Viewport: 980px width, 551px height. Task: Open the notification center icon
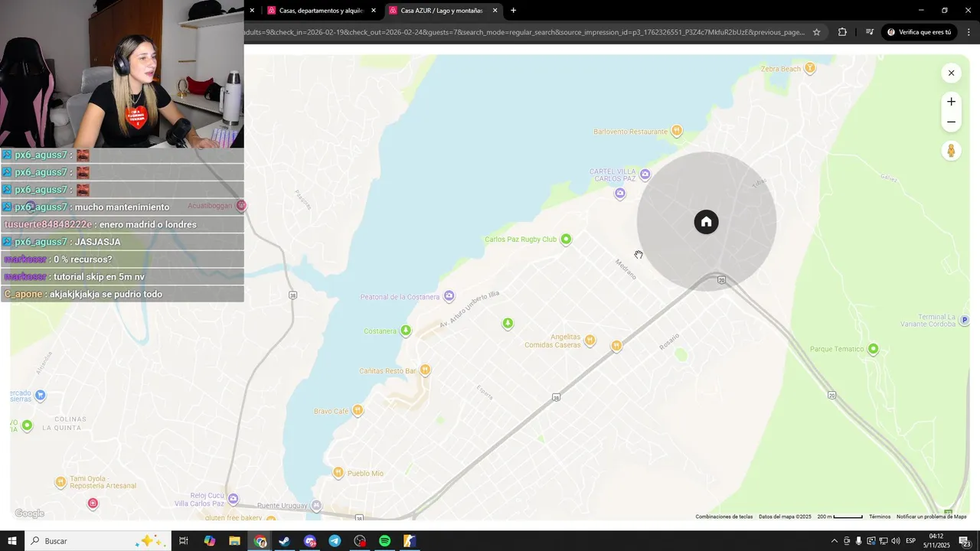coord(964,541)
